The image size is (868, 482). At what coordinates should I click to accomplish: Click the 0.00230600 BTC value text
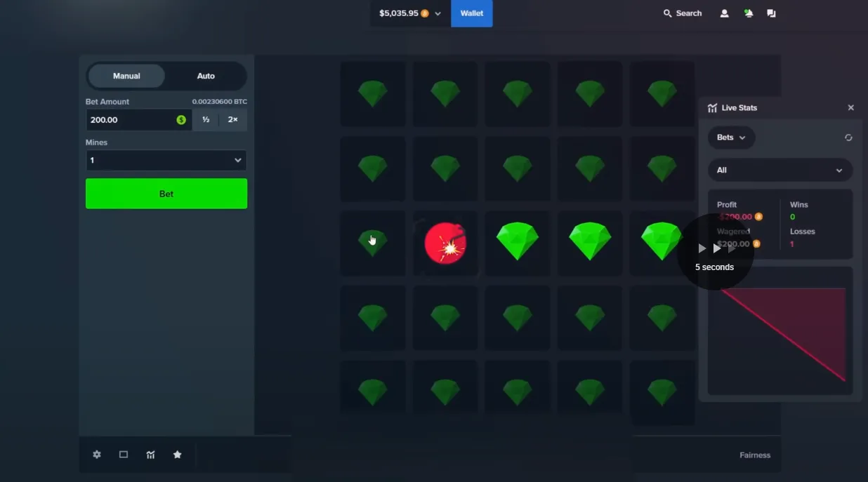220,102
